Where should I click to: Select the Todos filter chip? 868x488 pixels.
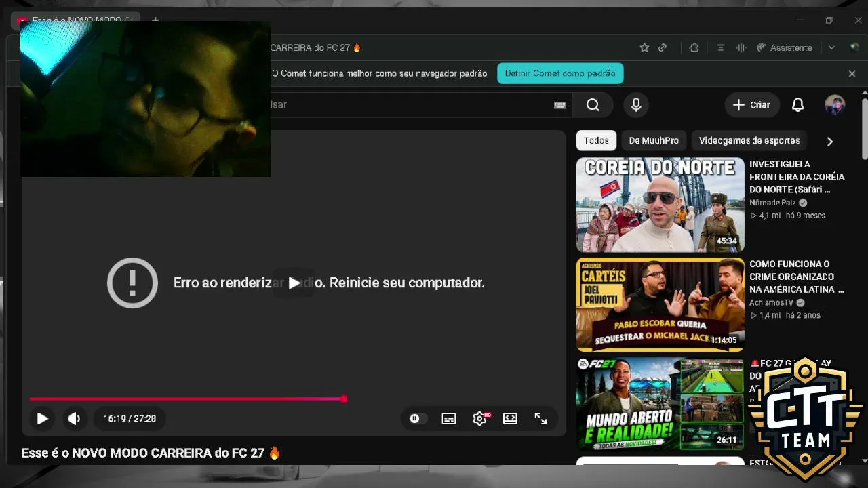point(597,140)
